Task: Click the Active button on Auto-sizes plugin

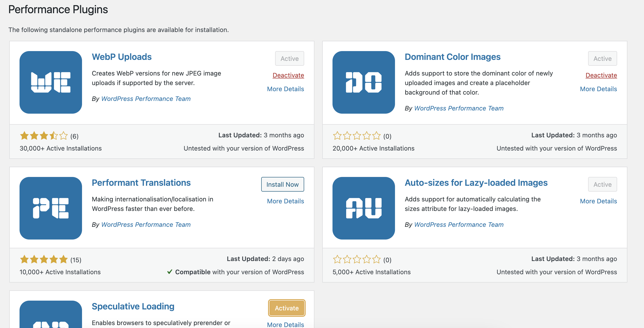Action: 602,185
